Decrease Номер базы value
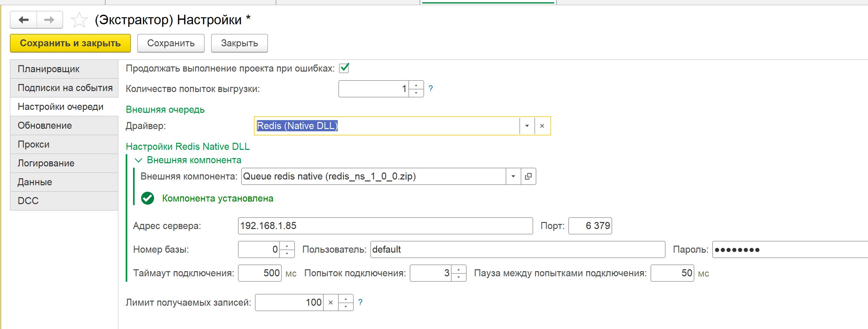 pyautogui.click(x=287, y=253)
